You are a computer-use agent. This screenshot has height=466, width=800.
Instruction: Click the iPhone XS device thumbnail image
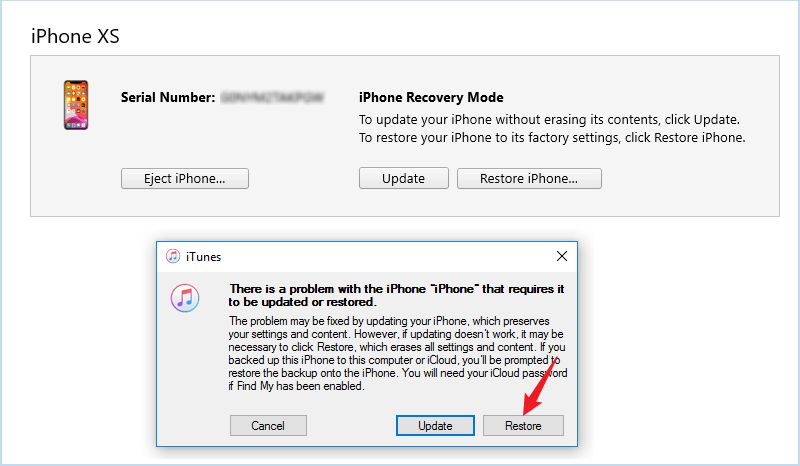tap(76, 105)
